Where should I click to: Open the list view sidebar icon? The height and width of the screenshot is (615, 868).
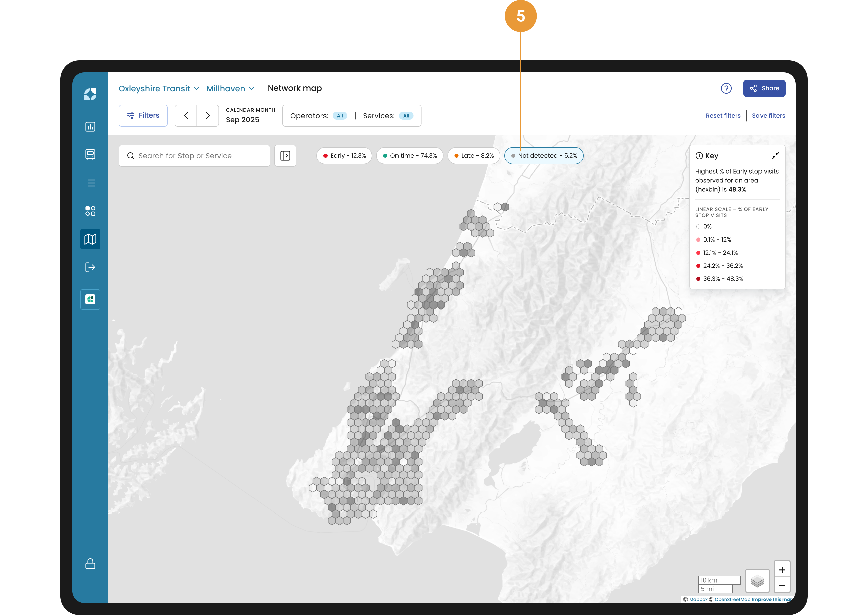coord(90,183)
